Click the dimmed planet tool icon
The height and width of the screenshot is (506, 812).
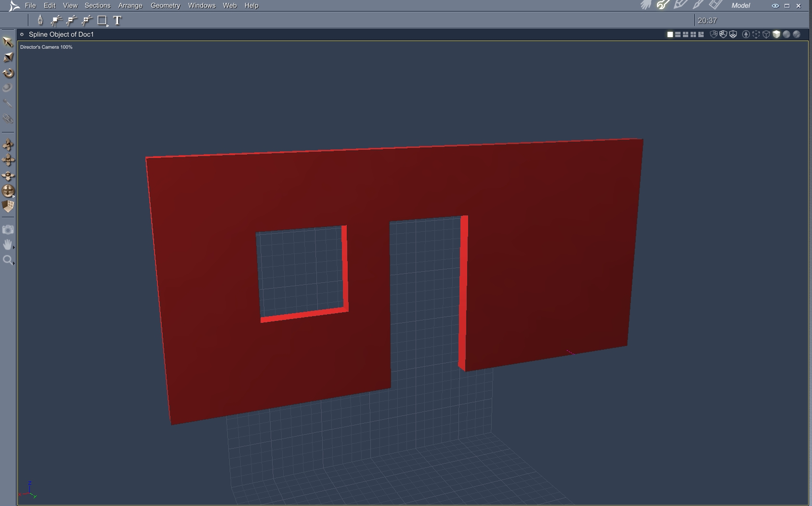(x=8, y=88)
